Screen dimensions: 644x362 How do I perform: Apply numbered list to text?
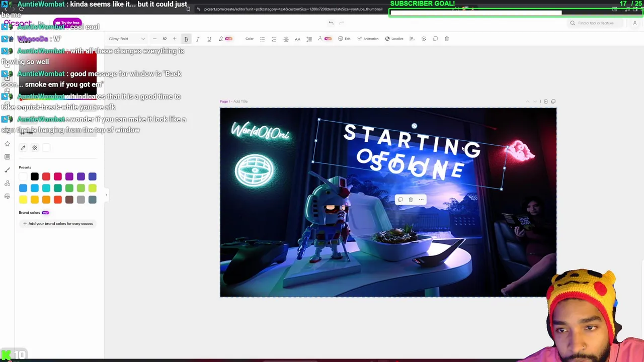[x=274, y=39]
